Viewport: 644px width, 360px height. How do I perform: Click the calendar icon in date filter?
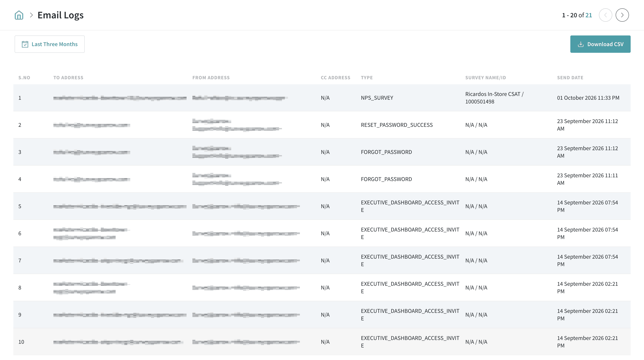(x=25, y=44)
